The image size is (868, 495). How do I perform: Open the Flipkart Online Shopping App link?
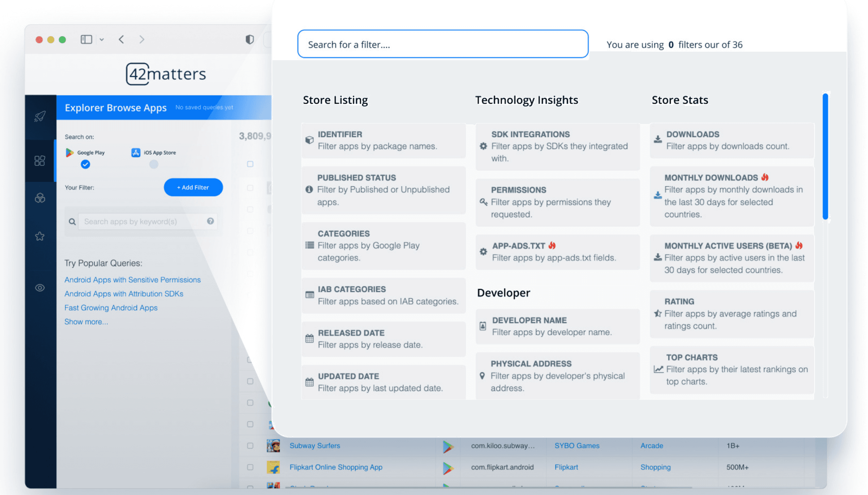[336, 467]
